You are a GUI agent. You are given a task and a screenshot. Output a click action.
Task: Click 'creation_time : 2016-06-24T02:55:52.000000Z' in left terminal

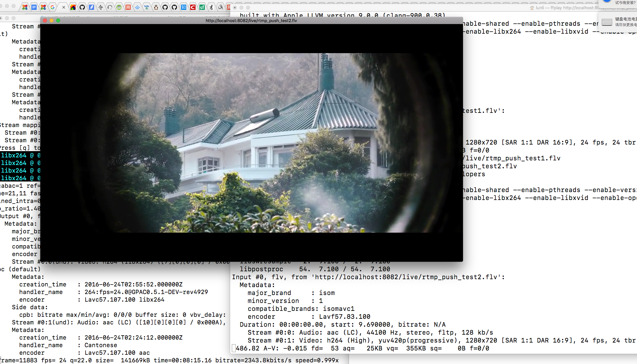coord(101,284)
